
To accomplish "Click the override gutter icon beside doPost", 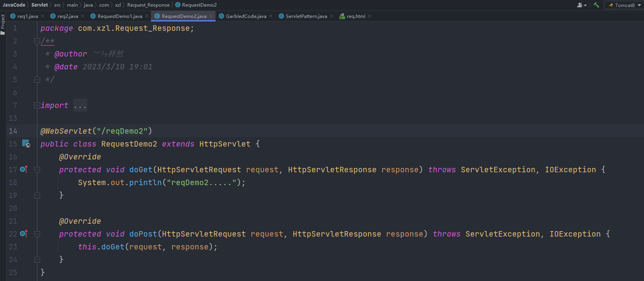I will [24, 234].
